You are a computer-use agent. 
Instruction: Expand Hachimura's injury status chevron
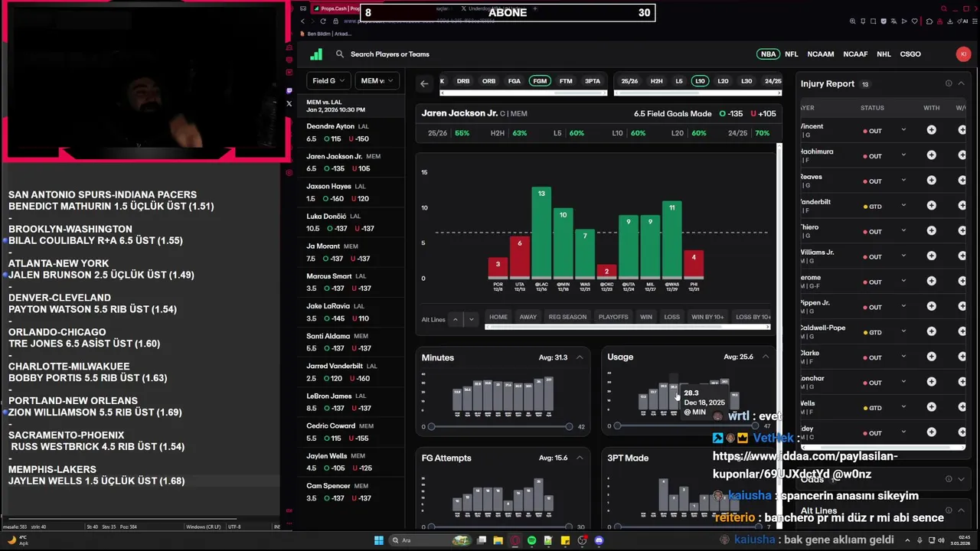903,155
